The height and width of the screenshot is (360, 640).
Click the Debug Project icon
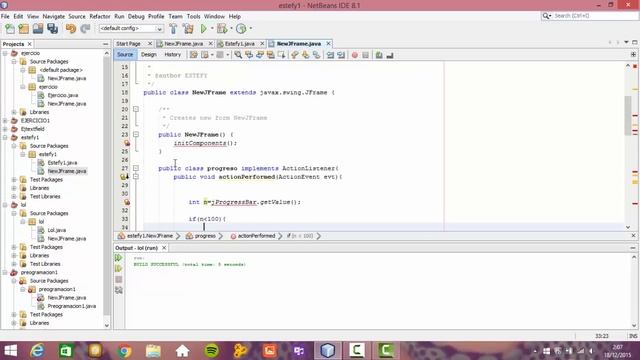click(x=222, y=29)
